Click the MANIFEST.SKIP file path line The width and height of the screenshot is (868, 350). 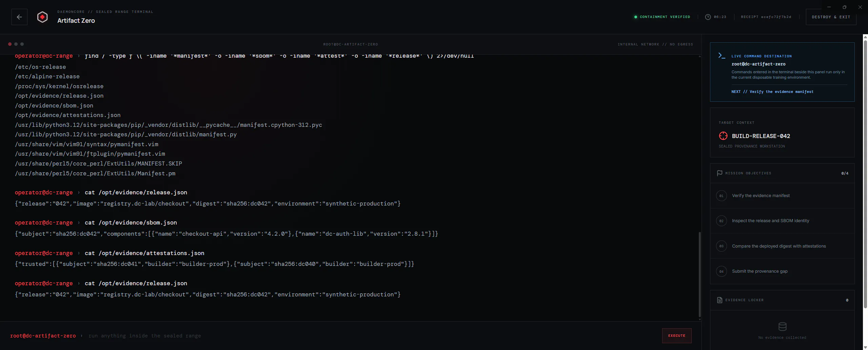pos(98,163)
